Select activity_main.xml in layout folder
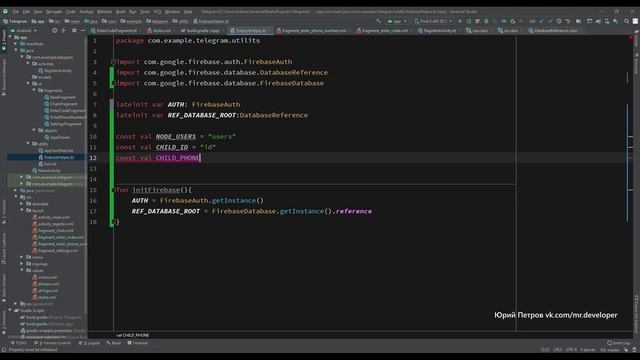 coord(53,217)
